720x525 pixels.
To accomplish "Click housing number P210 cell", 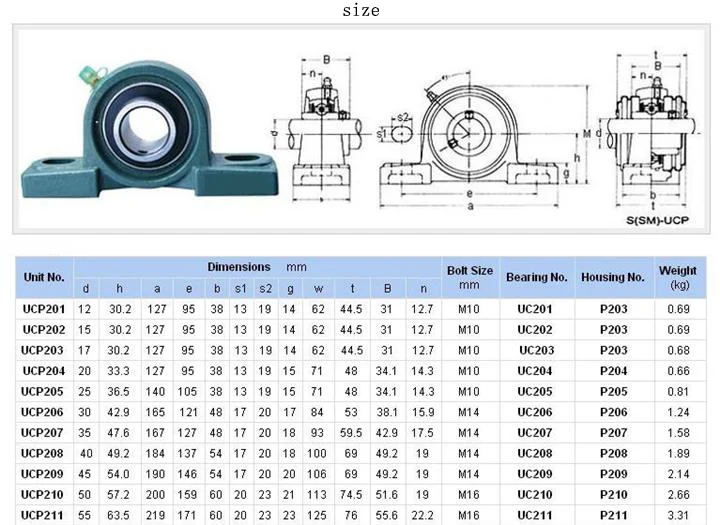I will (614, 495).
